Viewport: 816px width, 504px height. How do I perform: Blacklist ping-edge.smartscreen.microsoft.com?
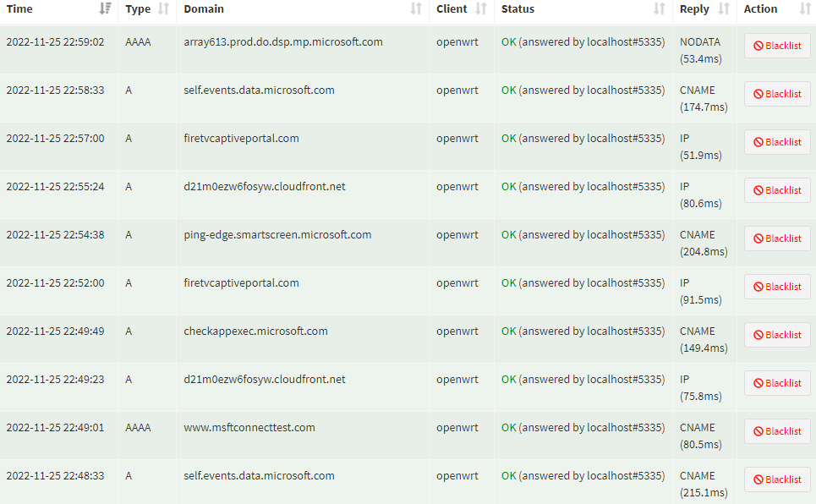tap(777, 238)
